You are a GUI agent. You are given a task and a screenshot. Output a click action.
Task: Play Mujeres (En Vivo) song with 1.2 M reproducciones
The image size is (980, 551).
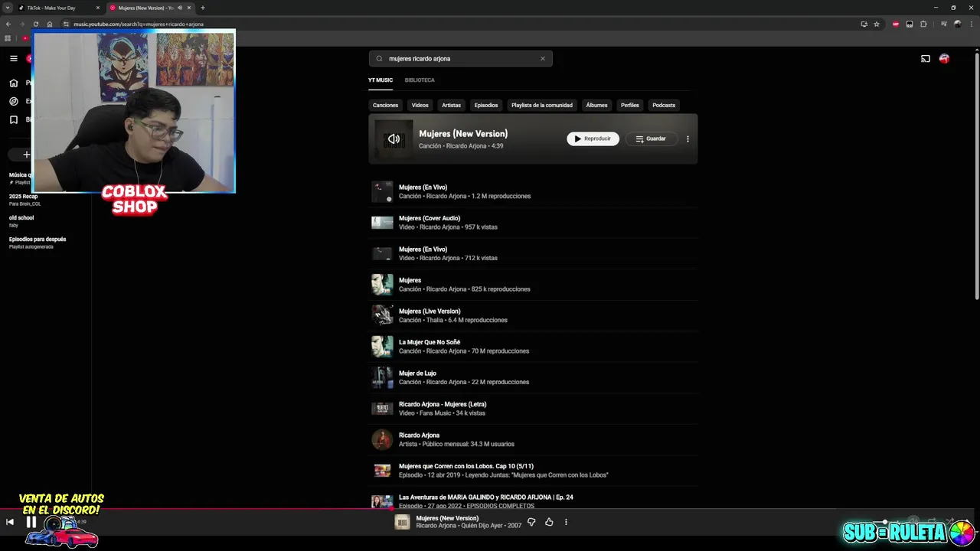pyautogui.click(x=533, y=191)
